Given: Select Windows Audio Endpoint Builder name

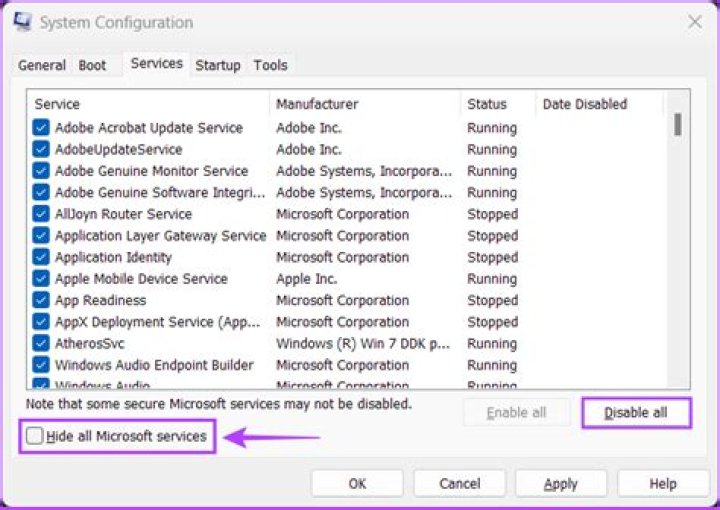Looking at the screenshot, I should (x=154, y=365).
